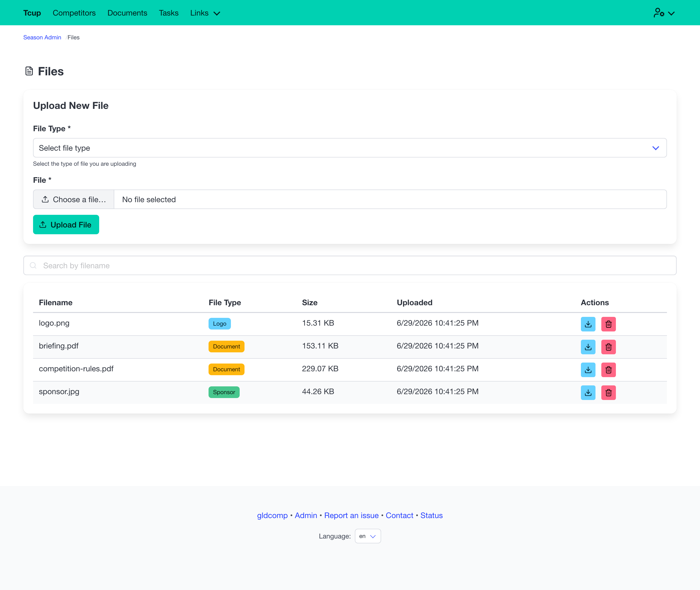Viewport: 700px width, 590px height.
Task: Click the Upload New File heading
Action: pos(71,106)
